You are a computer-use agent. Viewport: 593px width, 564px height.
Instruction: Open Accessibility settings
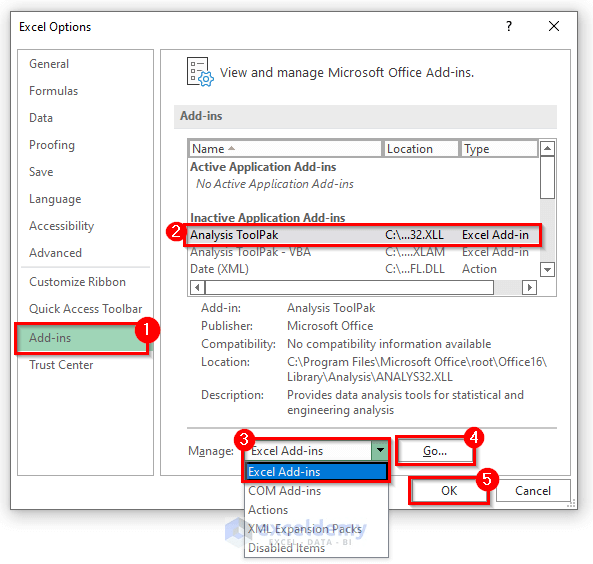[x=61, y=226]
